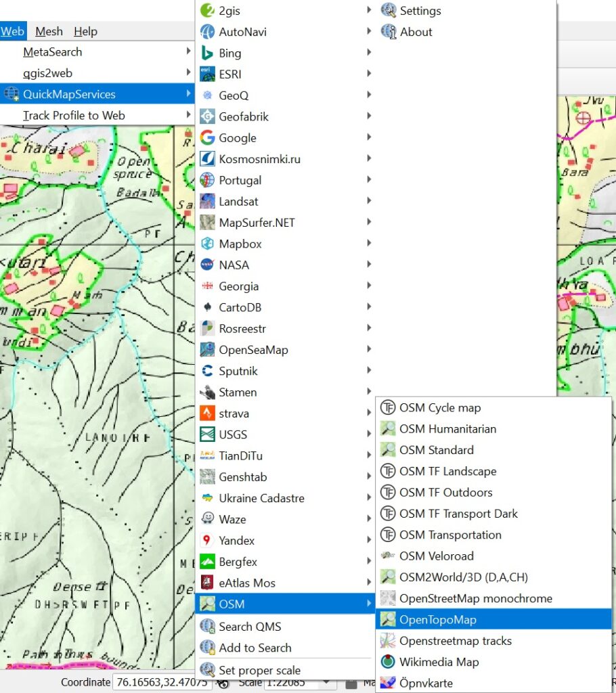Click the Set proper scale icon
Image resolution: width=616 pixels, height=693 pixels.
tap(207, 670)
